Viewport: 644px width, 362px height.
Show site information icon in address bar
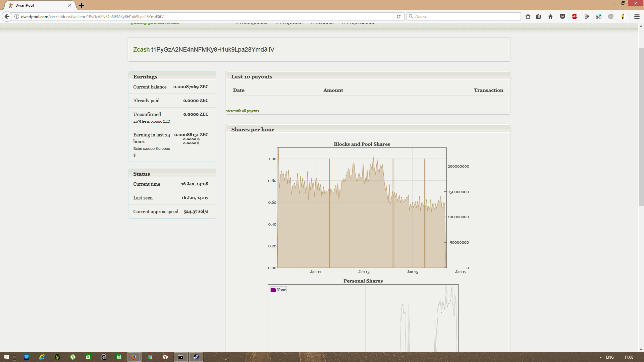tap(17, 16)
